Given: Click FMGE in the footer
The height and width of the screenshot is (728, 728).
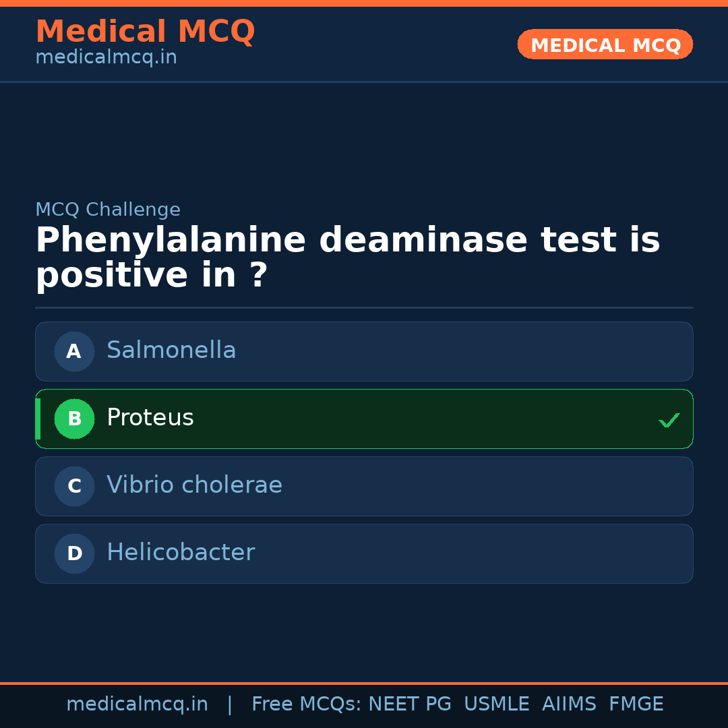Looking at the screenshot, I should 636,704.
